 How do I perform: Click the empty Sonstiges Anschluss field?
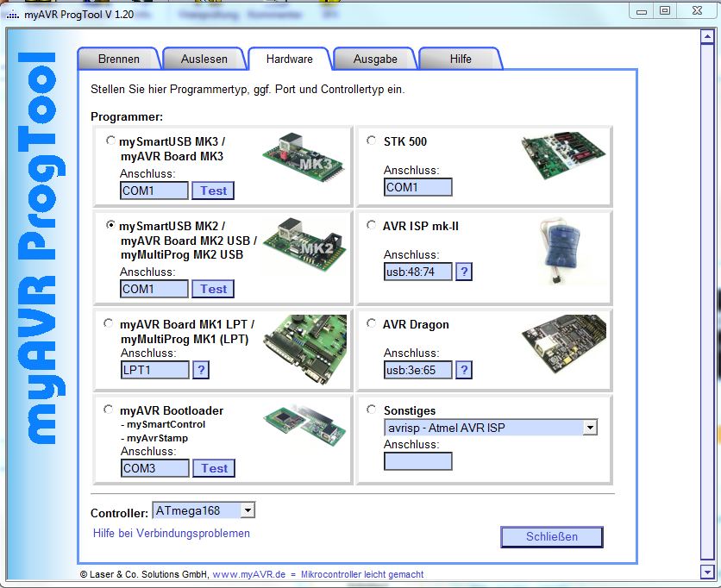(418, 461)
